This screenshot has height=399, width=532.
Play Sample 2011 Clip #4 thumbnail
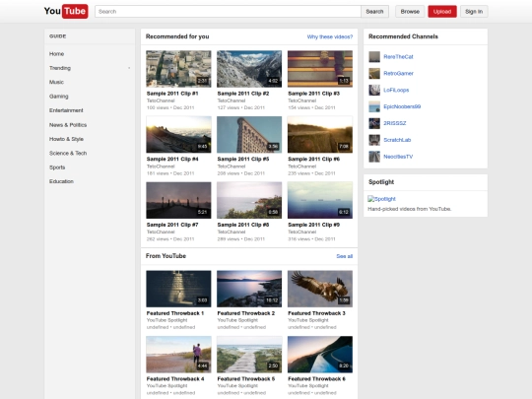(x=178, y=135)
